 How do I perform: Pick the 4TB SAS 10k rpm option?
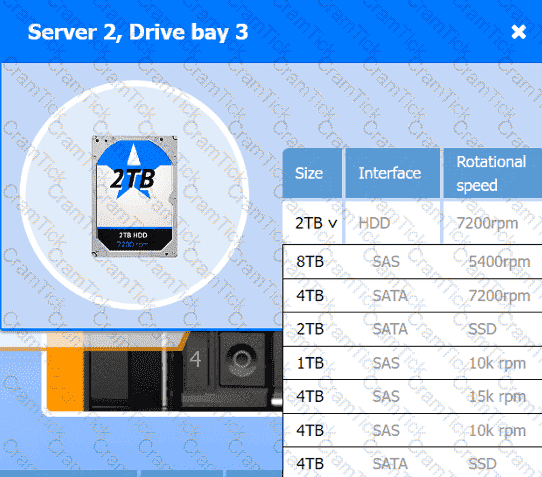coord(412,430)
